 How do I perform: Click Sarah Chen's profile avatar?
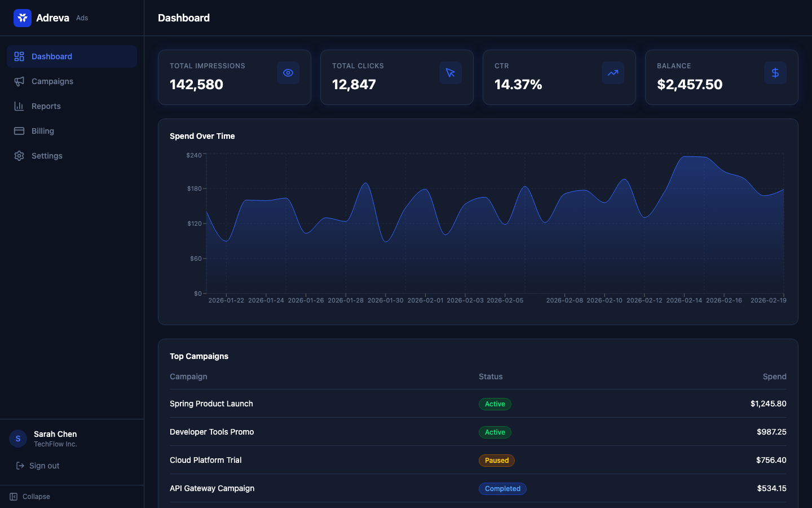18,439
